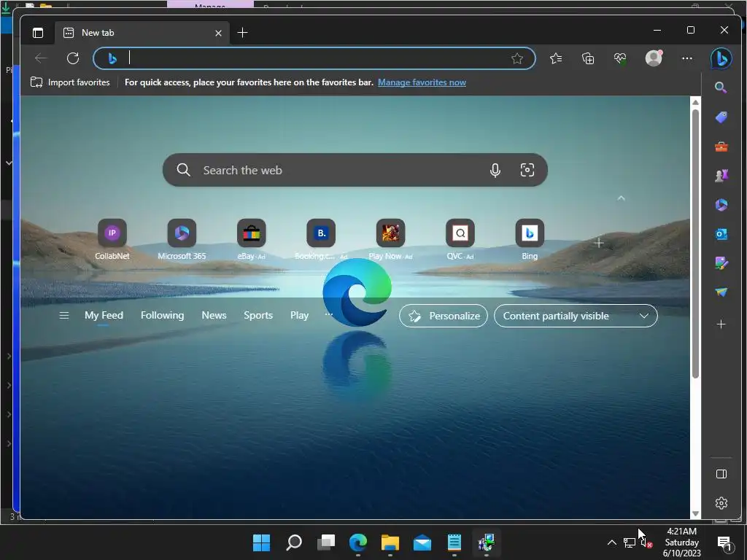The height and width of the screenshot is (560, 747).
Task: Add a new quick link site
Action: [x=599, y=243]
